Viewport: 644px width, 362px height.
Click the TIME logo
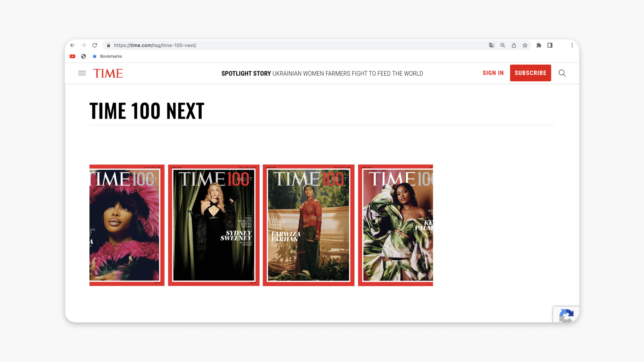click(108, 73)
